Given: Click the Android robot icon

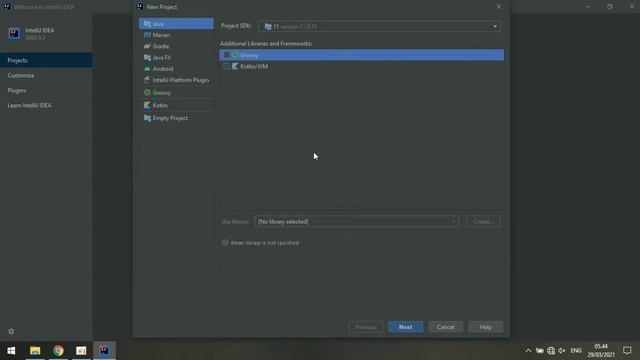Looking at the screenshot, I should pyautogui.click(x=147, y=69).
